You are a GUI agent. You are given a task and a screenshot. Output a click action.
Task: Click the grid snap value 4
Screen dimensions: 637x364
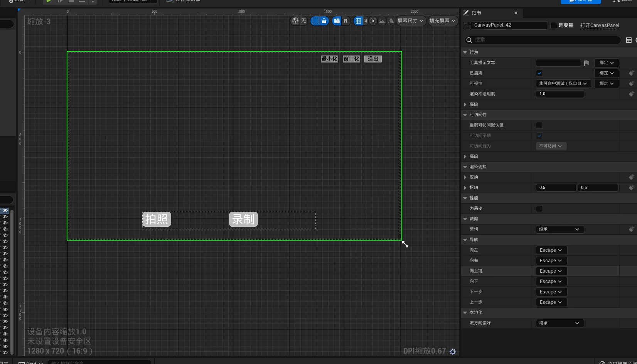pos(366,21)
